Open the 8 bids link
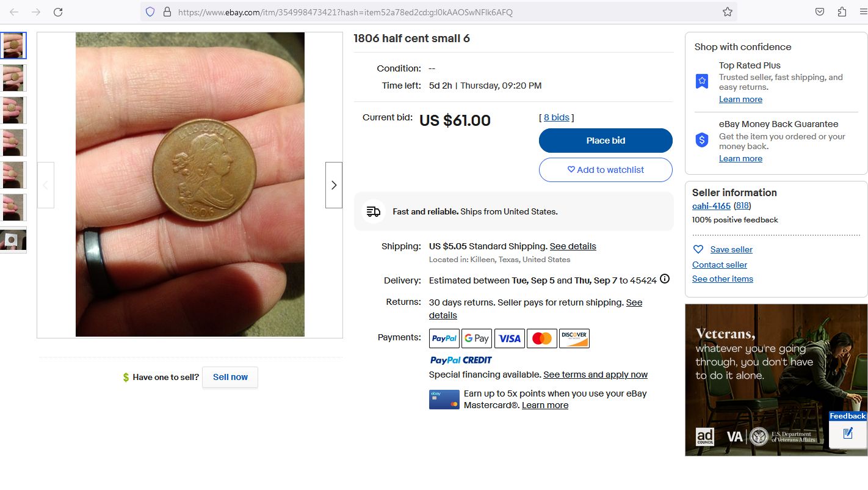This screenshot has width=868, height=490. point(556,117)
